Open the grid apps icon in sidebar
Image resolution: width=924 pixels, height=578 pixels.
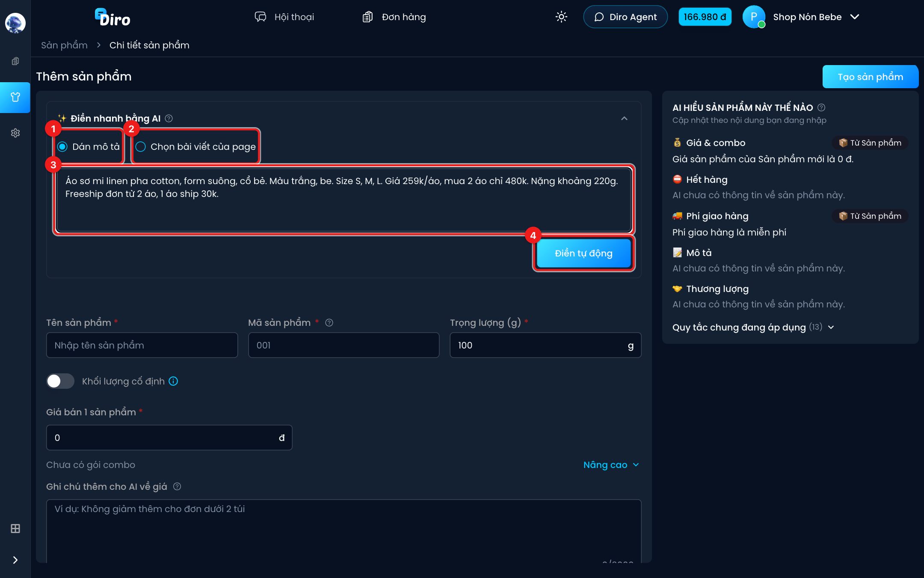click(x=15, y=528)
